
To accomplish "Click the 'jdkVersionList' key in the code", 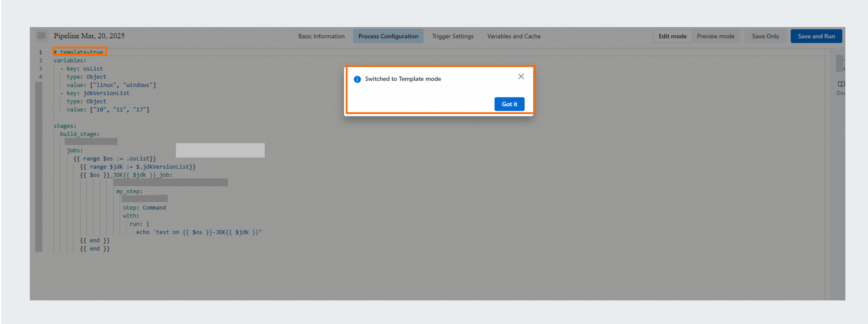I will click(106, 93).
